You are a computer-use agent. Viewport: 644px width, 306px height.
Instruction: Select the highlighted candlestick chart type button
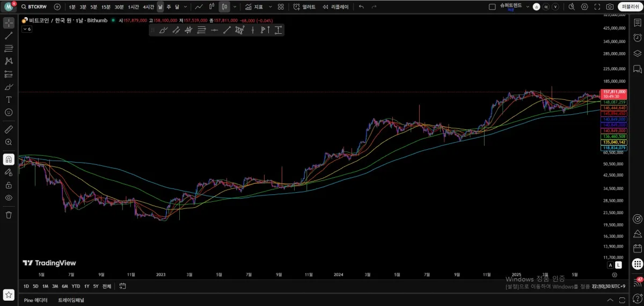pos(224,7)
